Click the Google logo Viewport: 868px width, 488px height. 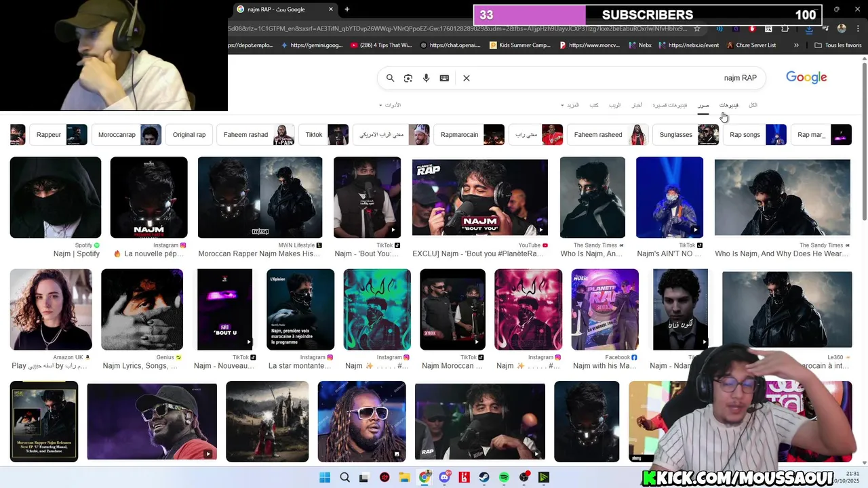(806, 77)
